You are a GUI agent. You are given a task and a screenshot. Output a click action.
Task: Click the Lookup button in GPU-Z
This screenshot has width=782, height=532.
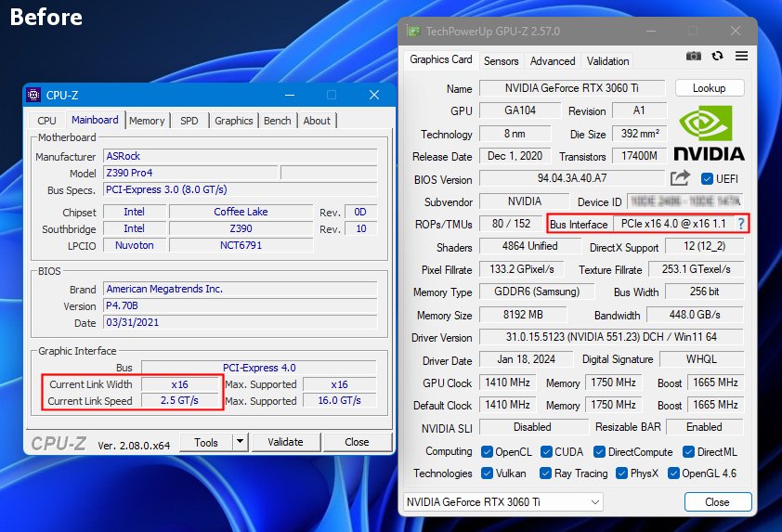coord(710,88)
